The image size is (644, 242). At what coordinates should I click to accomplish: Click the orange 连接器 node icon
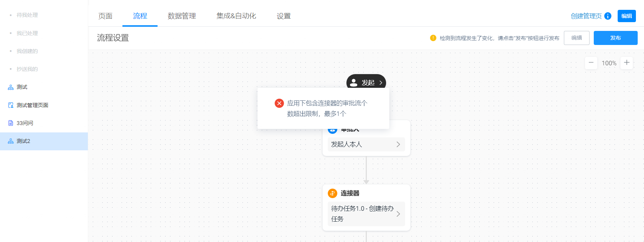point(332,193)
